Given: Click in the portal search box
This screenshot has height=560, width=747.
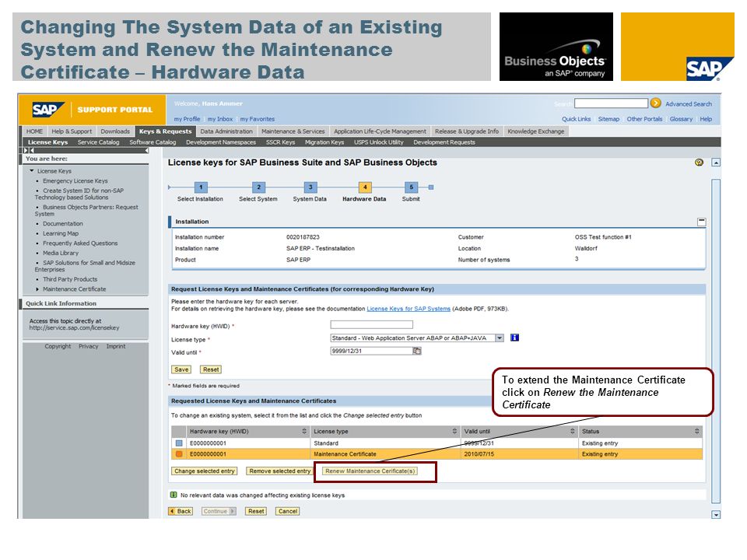Looking at the screenshot, I should tap(612, 103).
